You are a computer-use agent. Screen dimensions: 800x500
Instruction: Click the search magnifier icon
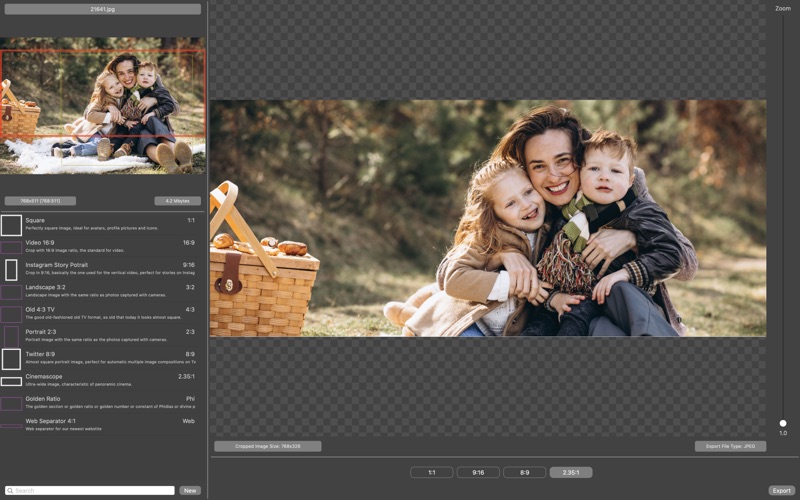click(x=10, y=490)
